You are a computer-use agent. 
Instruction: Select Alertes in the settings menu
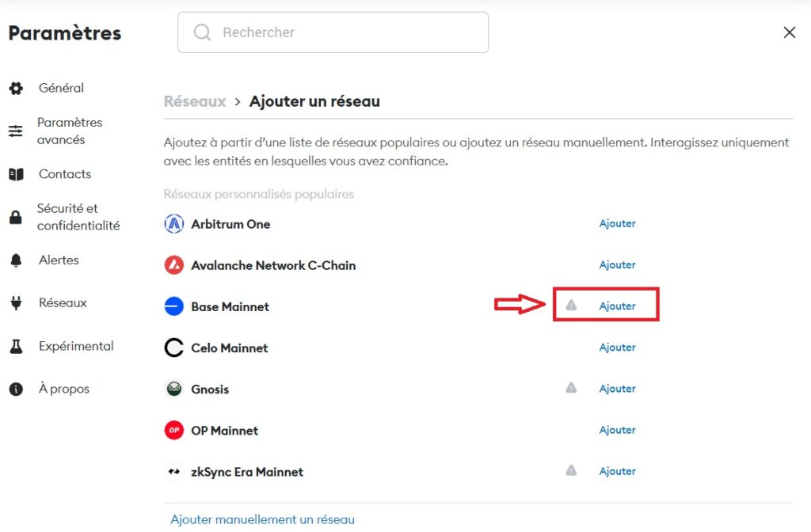(58, 260)
